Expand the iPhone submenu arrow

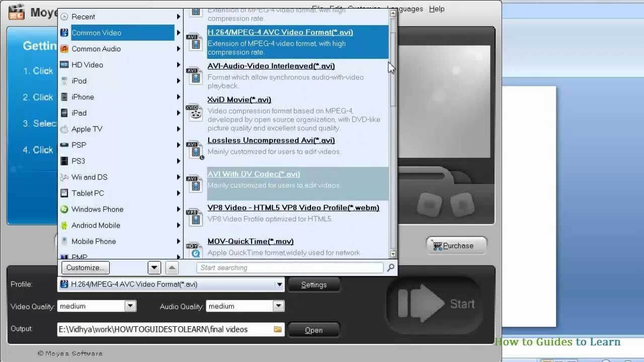[x=178, y=97]
